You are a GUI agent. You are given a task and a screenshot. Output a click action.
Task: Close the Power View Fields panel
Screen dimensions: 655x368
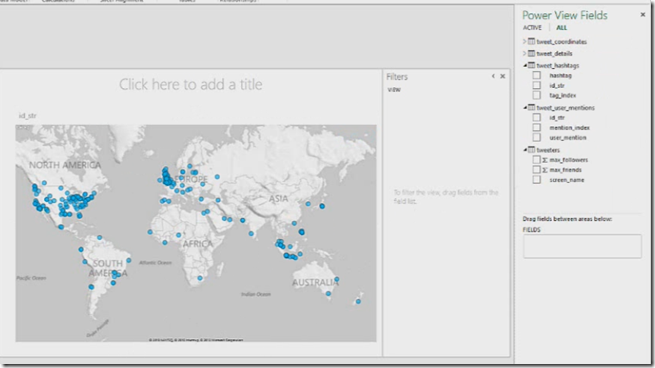[x=642, y=15]
